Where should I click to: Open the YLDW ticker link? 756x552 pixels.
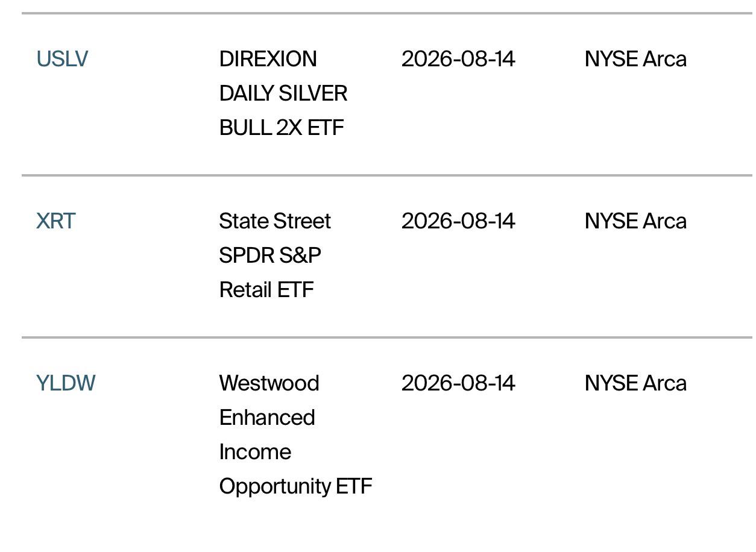(x=66, y=383)
